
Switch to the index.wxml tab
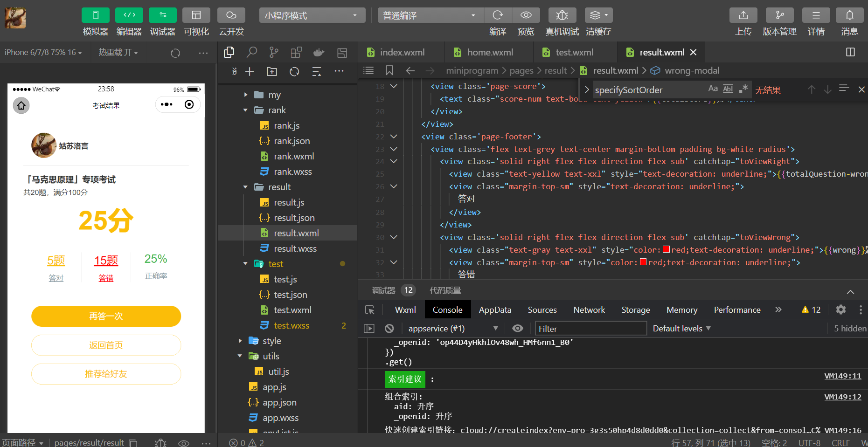(402, 52)
